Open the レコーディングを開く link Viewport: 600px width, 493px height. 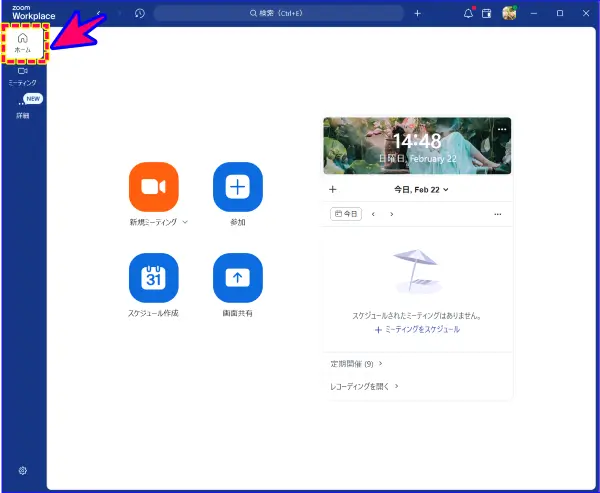[364, 387]
